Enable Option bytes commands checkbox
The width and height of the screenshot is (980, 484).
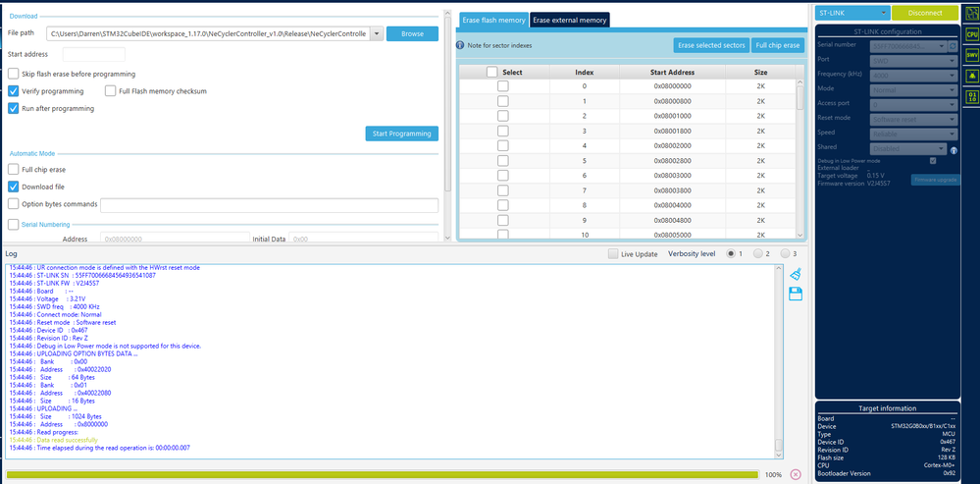[13, 204]
